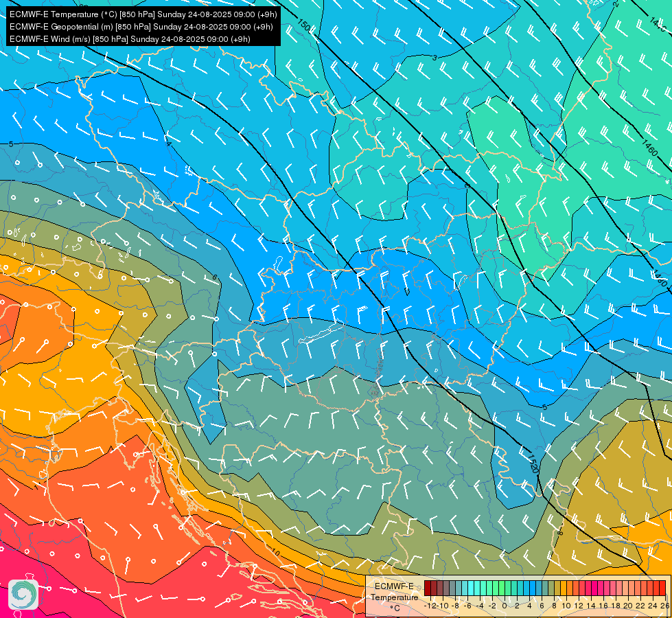
Task: Click the -8 tick label on the legend
Action: click(x=455, y=606)
